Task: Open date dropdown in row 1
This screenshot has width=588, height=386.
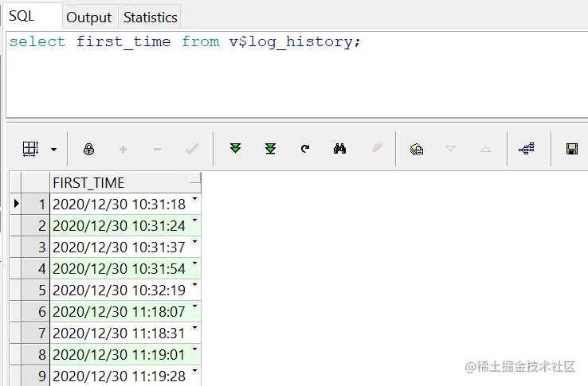Action: tap(194, 199)
